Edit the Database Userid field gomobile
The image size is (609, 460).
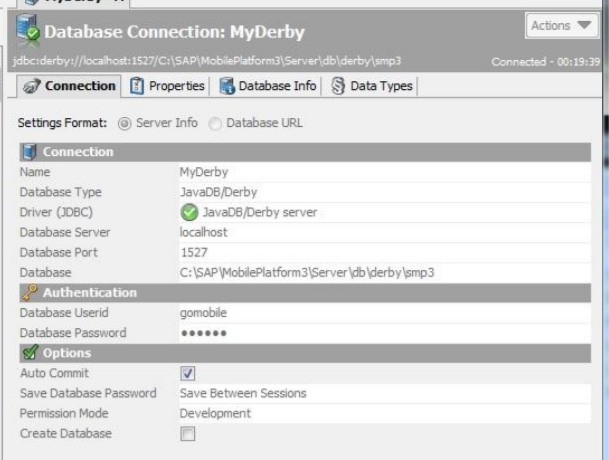pyautogui.click(x=385, y=313)
